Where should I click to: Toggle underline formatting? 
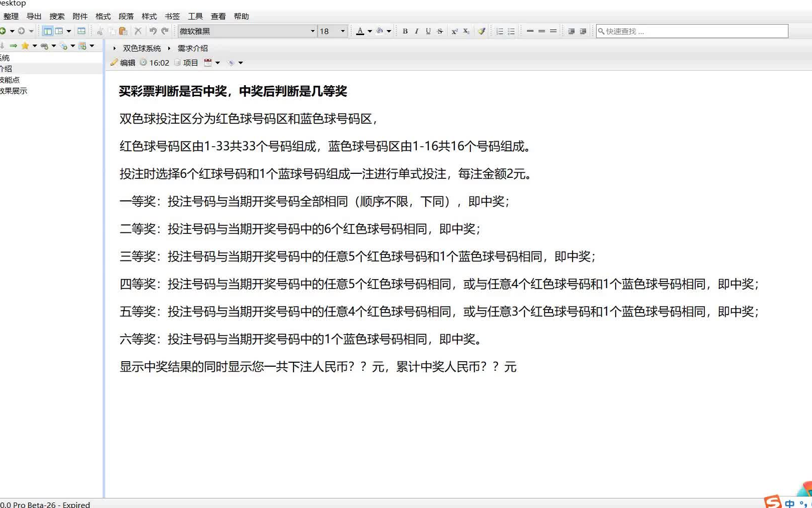(428, 31)
